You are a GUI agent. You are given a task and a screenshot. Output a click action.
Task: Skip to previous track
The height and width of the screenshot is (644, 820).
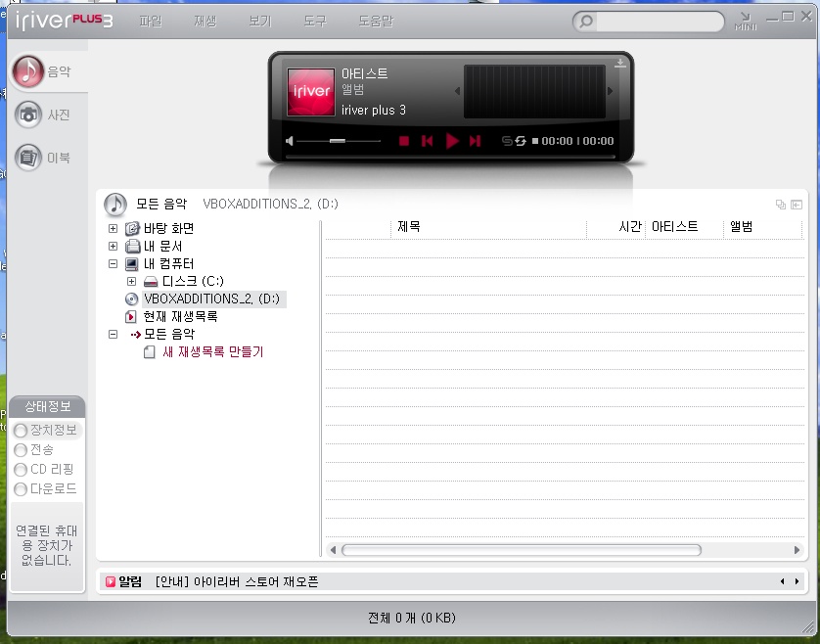[x=428, y=141]
